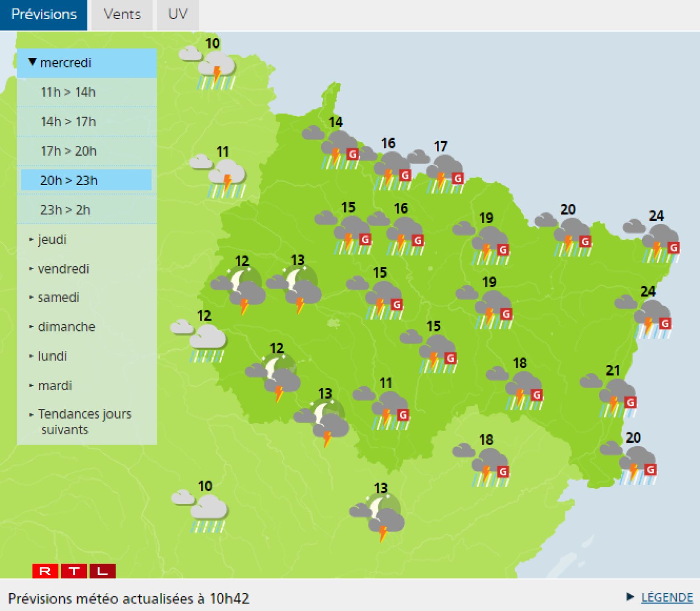Choose the 23h > 2h time slot

point(65,210)
